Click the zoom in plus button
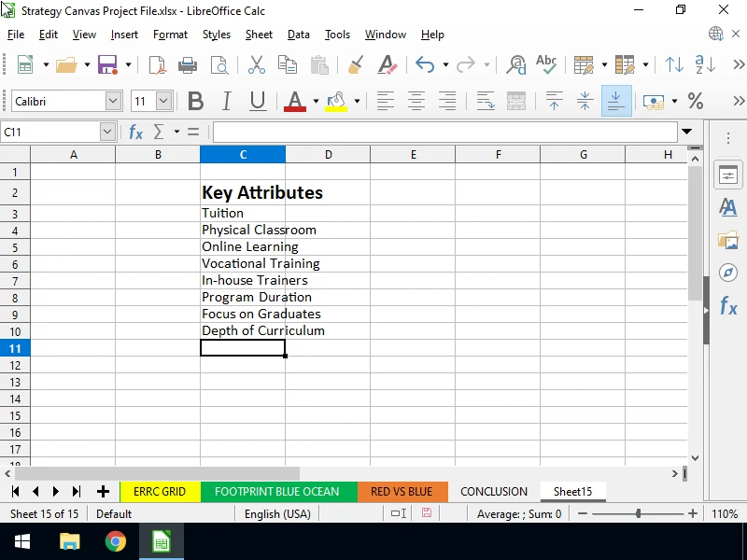The image size is (747, 560). (693, 513)
